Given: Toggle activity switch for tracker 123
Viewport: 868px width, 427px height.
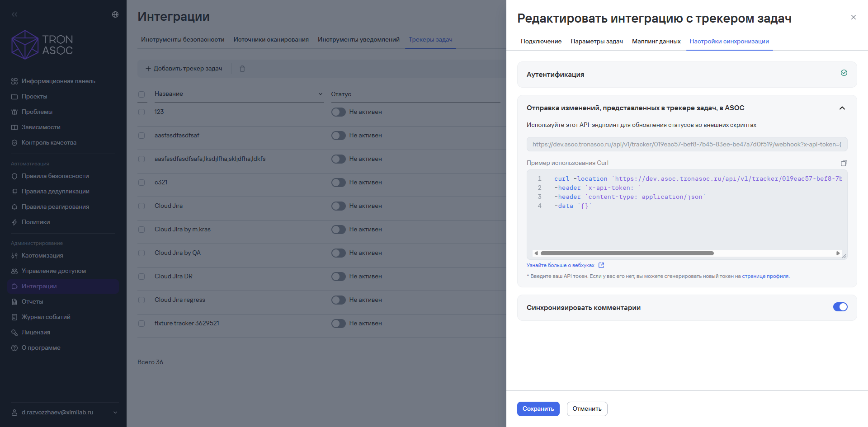Looking at the screenshot, I should click(339, 112).
